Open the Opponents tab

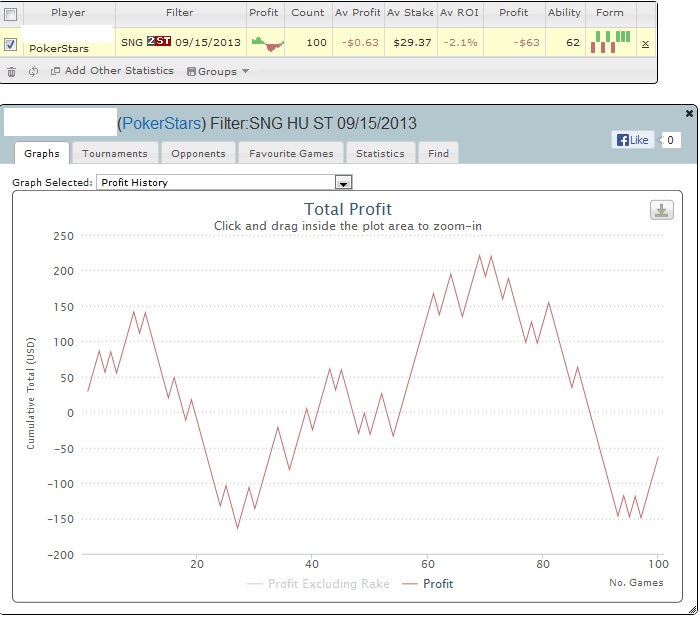pos(198,153)
